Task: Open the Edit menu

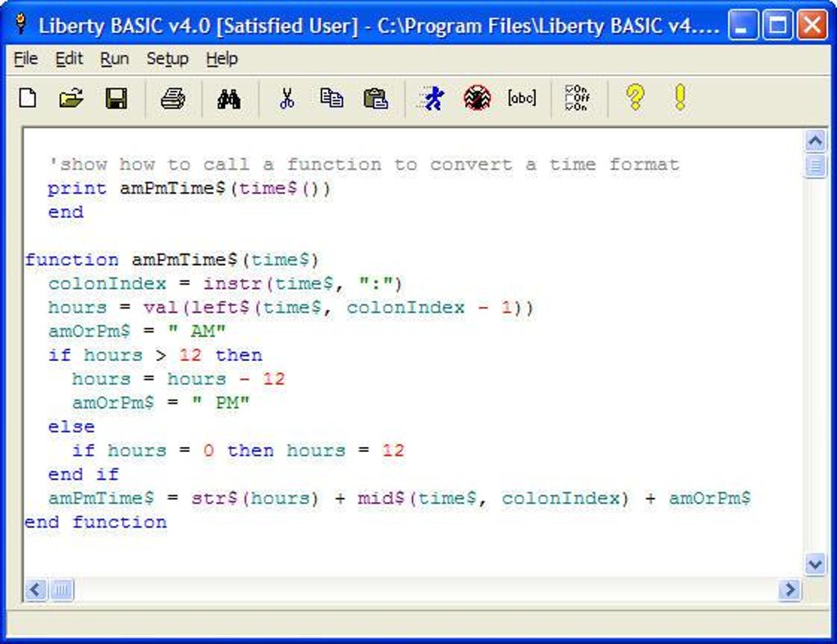Action: point(69,59)
